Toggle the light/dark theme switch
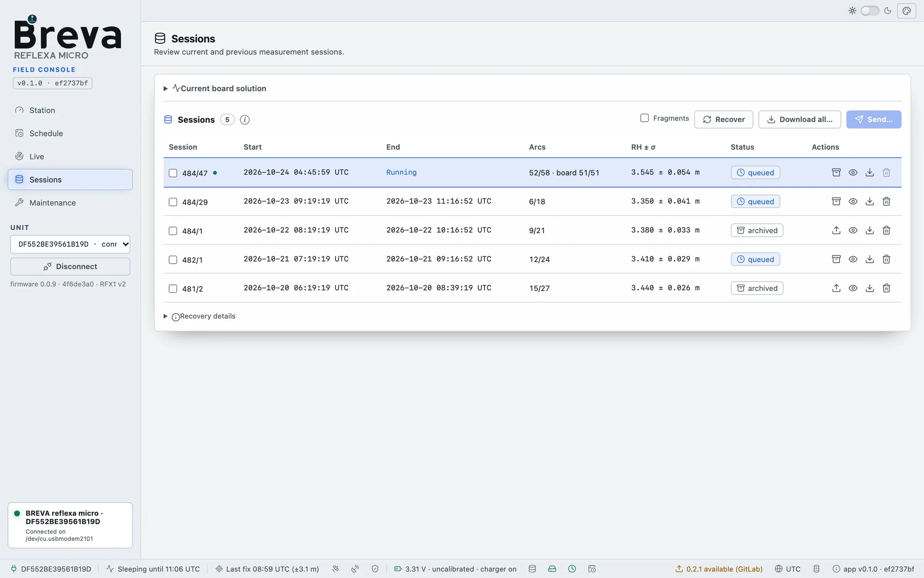924x578 pixels. [869, 11]
